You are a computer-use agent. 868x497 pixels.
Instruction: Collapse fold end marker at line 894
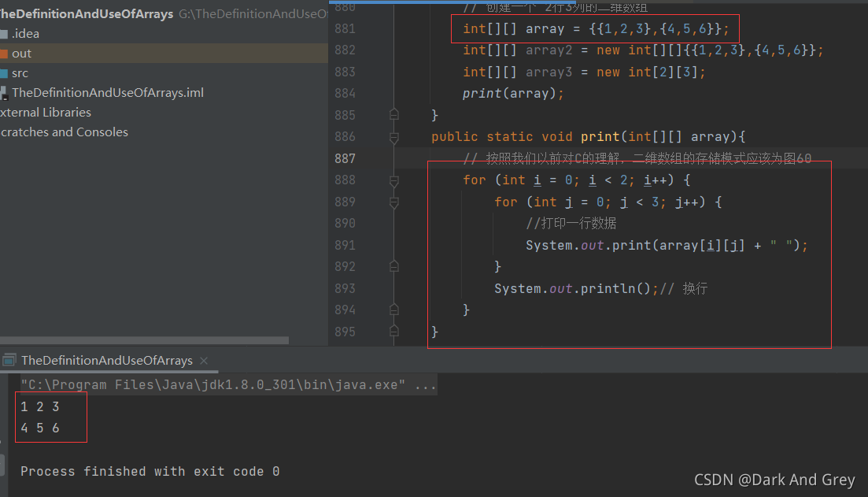coord(394,310)
